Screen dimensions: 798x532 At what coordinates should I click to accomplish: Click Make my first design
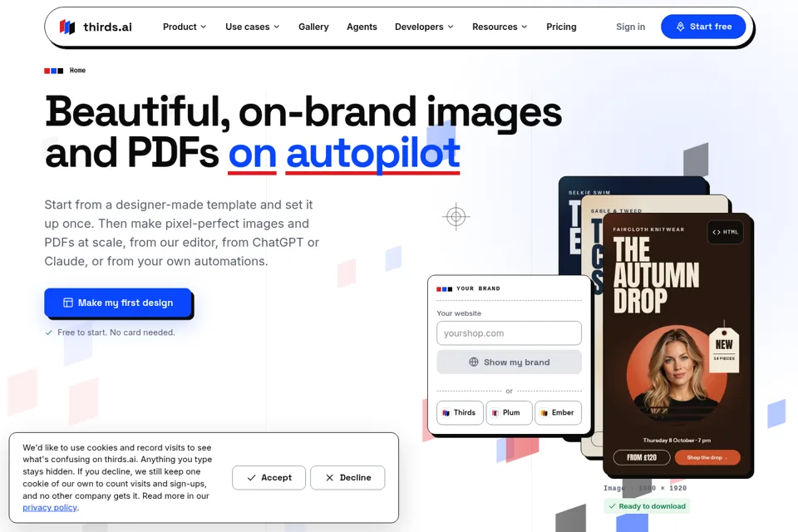click(x=118, y=303)
